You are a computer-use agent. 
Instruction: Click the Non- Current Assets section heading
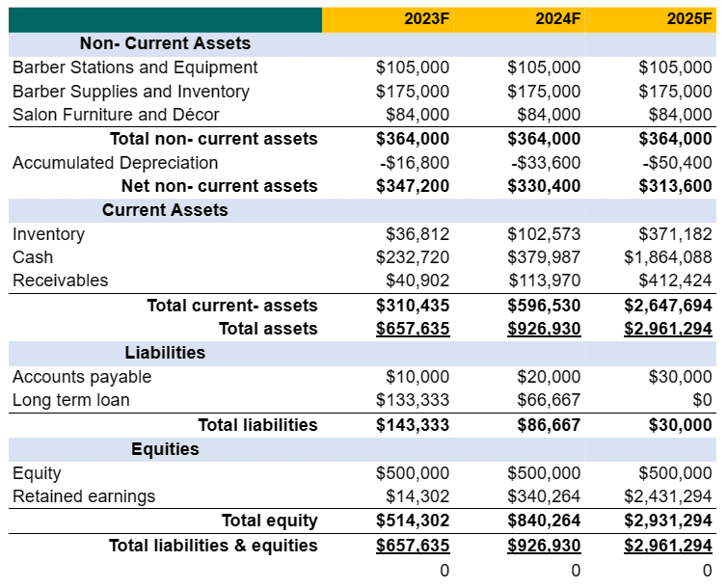165,43
